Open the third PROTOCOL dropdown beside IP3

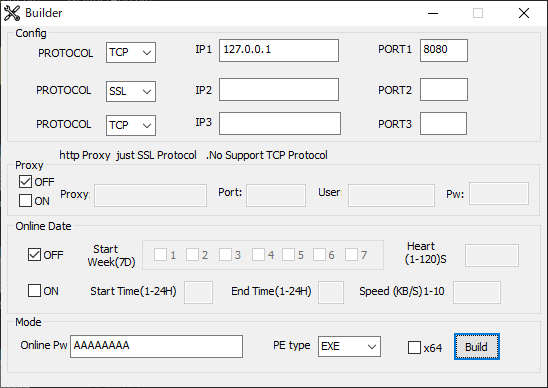(131, 125)
